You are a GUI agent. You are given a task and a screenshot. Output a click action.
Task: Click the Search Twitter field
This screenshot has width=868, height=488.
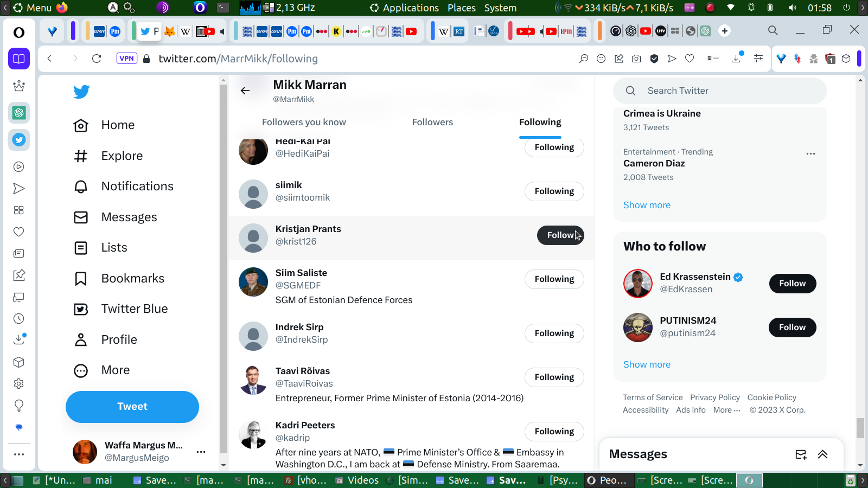coord(720,91)
